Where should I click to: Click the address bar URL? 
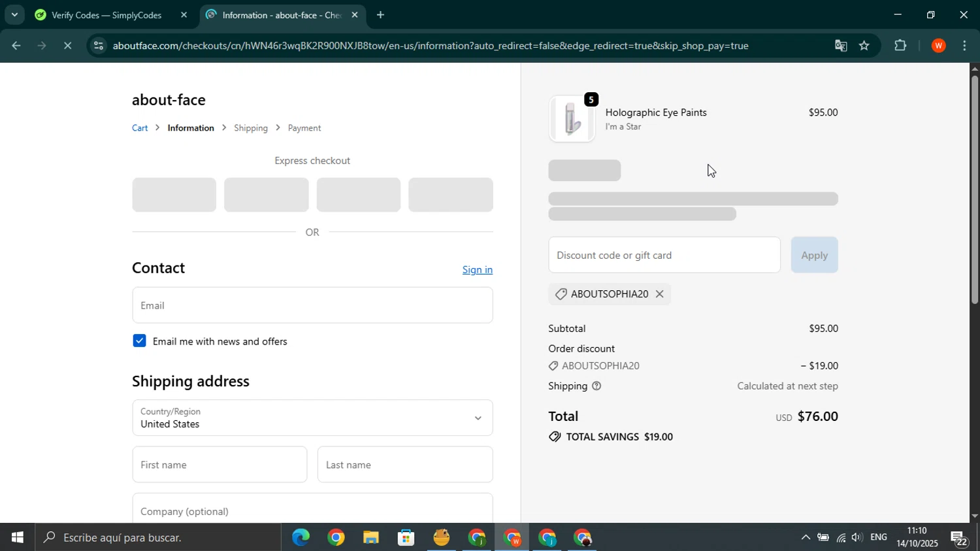coord(431,46)
